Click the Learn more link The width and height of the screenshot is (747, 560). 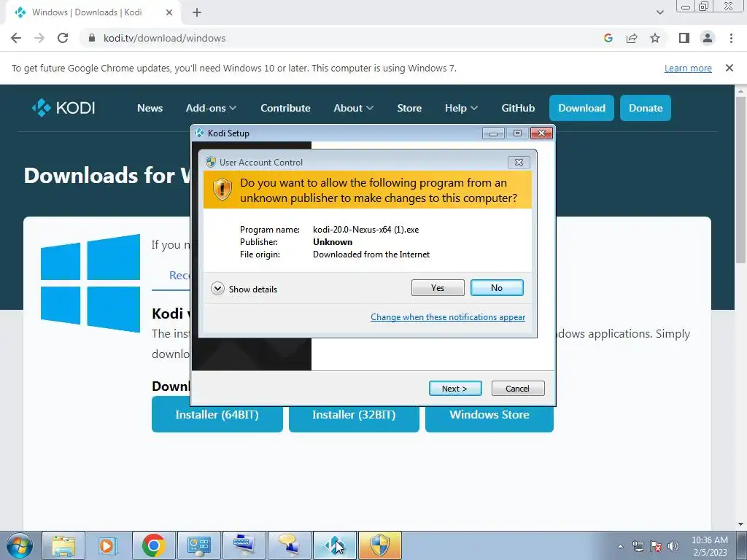coord(688,68)
